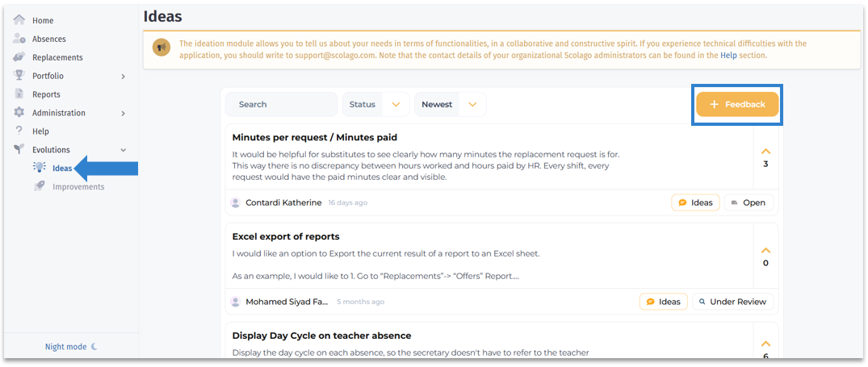Click the '16 days ago' timestamp
Viewport: 868px width, 367px height.
click(x=348, y=202)
